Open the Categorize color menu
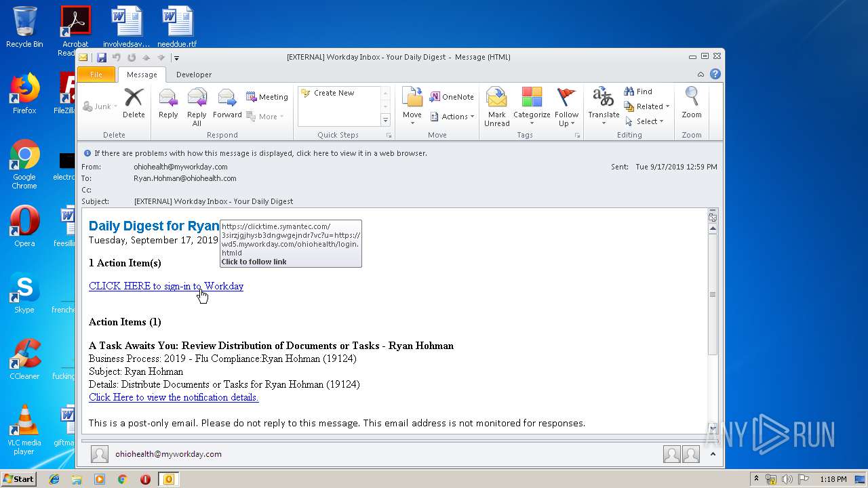 532,107
